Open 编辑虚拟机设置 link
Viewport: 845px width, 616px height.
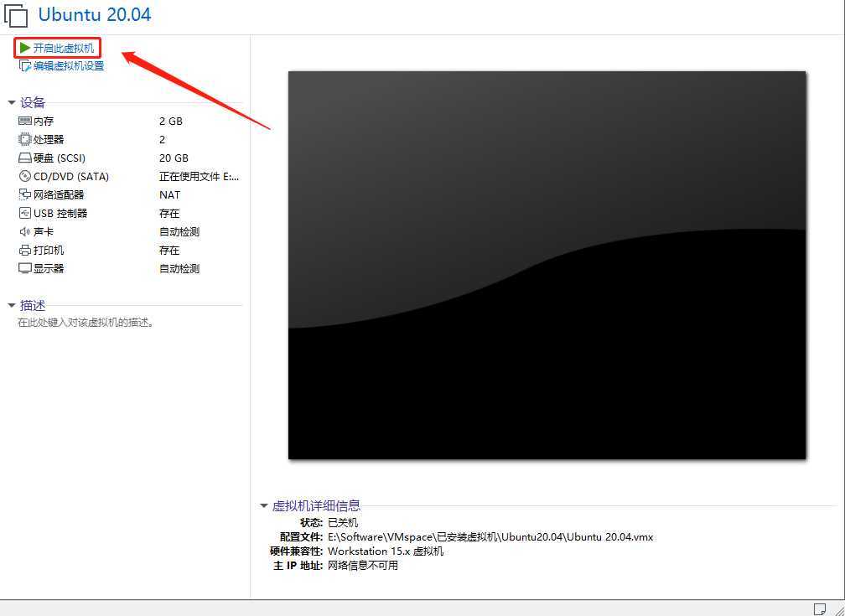tap(69, 65)
